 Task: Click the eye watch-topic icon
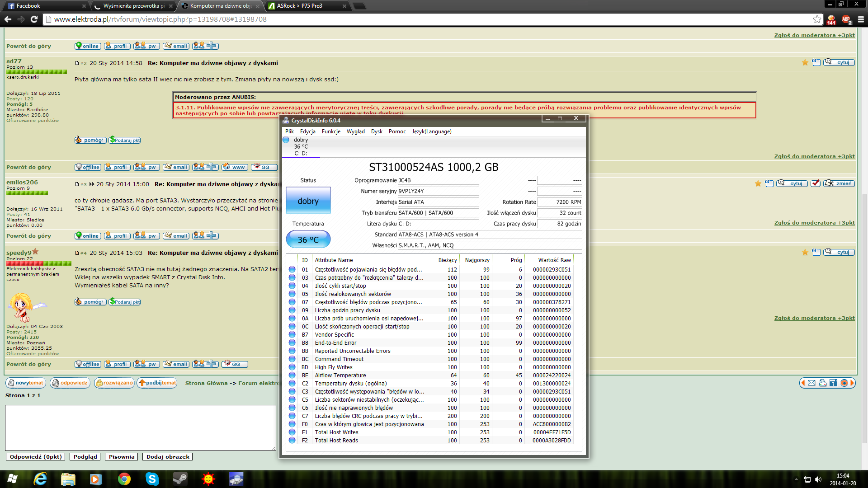pyautogui.click(x=844, y=383)
